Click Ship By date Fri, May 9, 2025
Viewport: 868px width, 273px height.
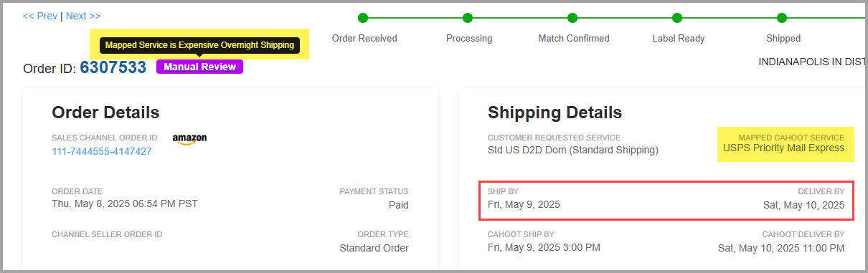pyautogui.click(x=524, y=204)
